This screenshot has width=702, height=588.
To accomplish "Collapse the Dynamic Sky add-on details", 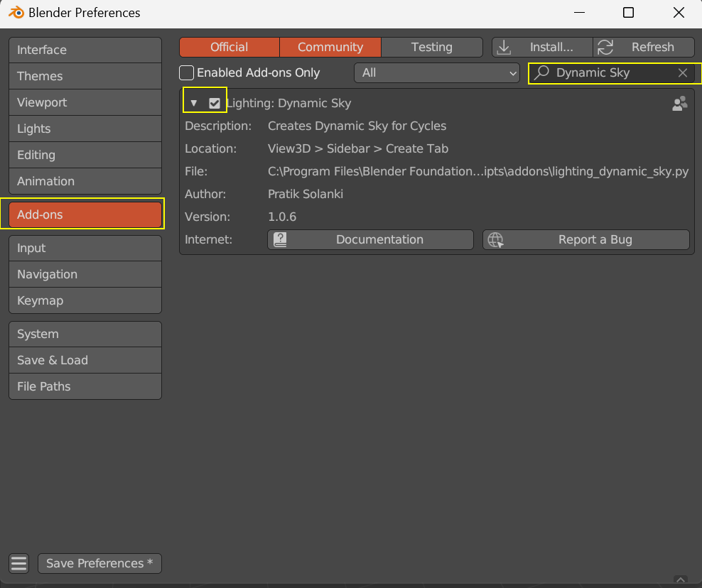I will click(x=194, y=104).
